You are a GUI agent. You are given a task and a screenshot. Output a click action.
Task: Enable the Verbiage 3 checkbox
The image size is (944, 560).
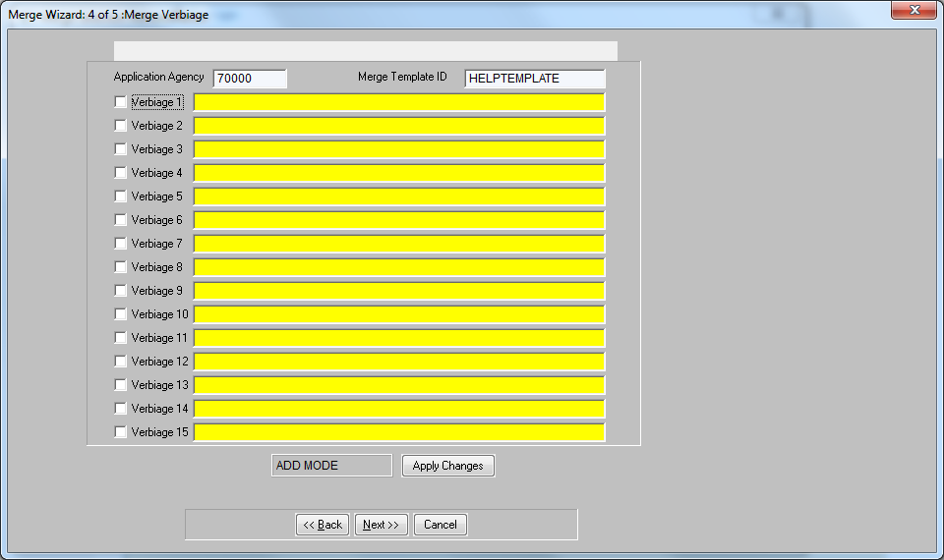coord(120,149)
